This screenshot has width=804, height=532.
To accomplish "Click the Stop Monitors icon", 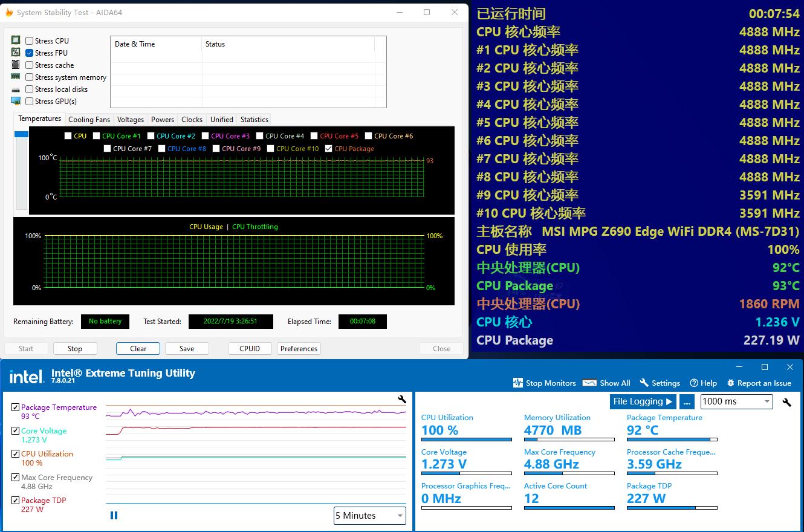I will pyautogui.click(x=517, y=383).
